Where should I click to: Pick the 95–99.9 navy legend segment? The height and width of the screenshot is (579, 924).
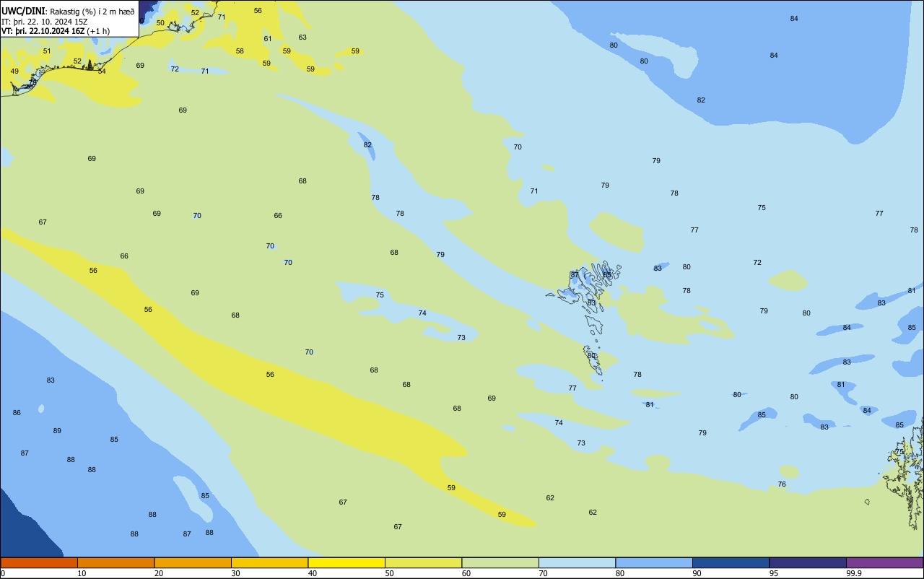808,562
